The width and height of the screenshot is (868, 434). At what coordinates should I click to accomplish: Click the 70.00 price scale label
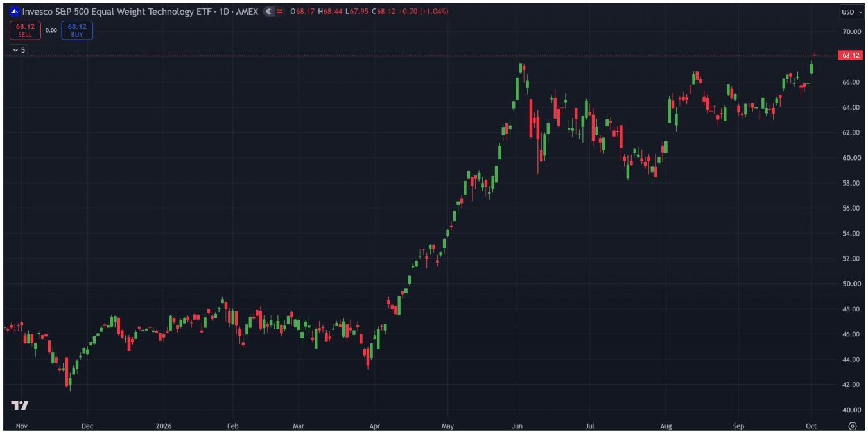pos(851,31)
